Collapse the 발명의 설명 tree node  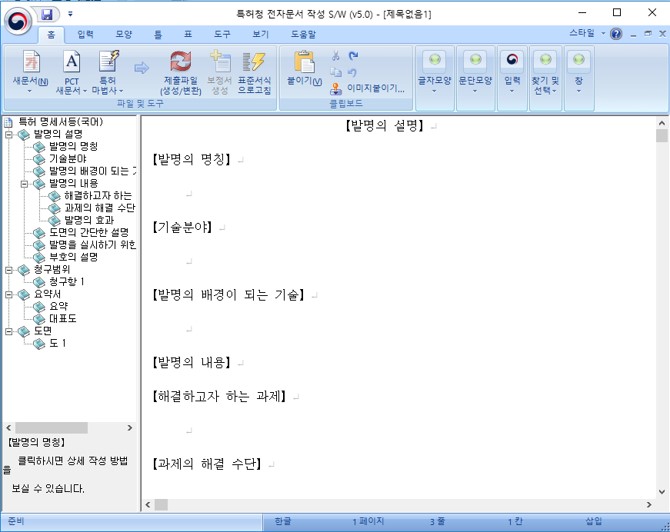coord(9,135)
